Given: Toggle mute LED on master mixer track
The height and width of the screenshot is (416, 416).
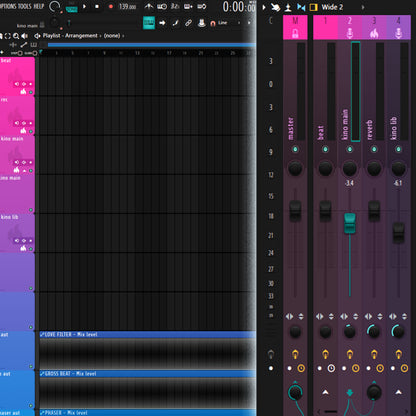Looking at the screenshot, I should 295,149.
